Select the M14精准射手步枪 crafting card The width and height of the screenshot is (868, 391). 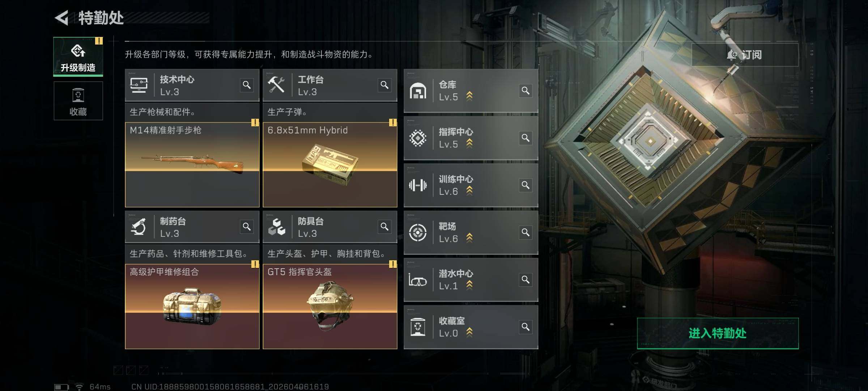(x=192, y=165)
